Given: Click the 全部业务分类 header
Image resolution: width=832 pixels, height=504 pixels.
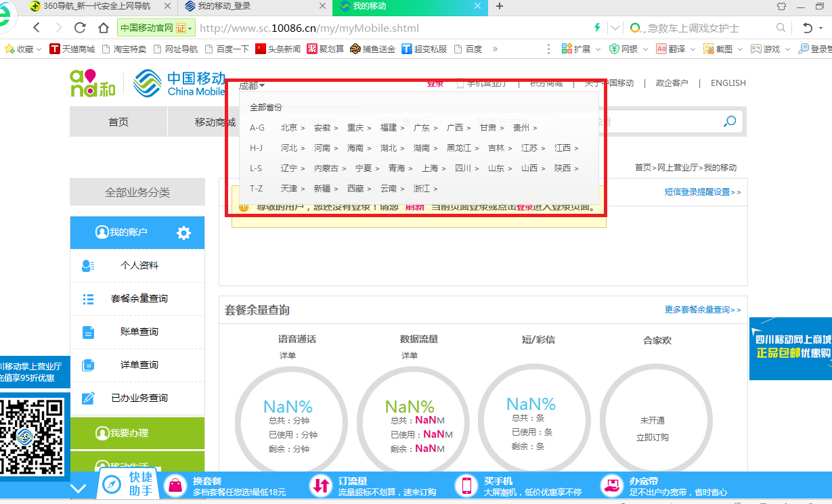Looking at the screenshot, I should tap(137, 192).
